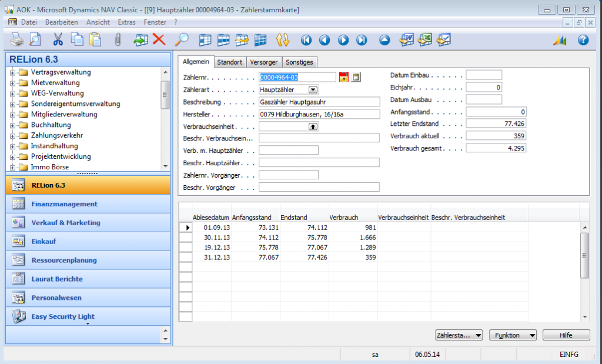The width and height of the screenshot is (602, 364).
Task: Switch to the Versorger tab
Action: coord(264,62)
